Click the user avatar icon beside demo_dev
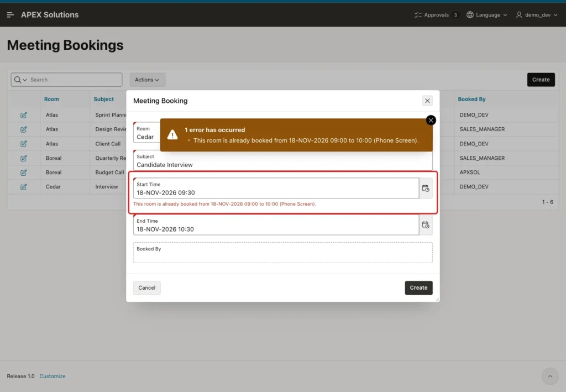 [519, 15]
